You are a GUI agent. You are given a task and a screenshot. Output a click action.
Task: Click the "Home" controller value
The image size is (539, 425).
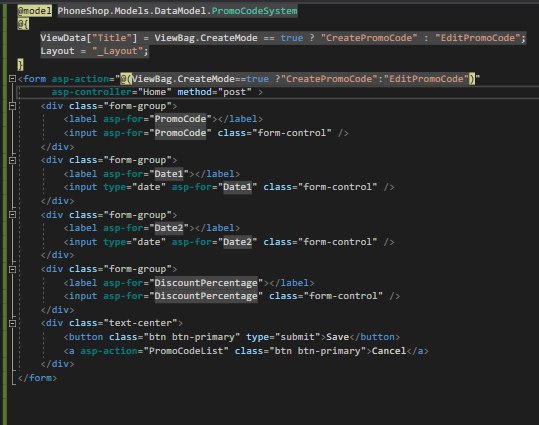155,92
